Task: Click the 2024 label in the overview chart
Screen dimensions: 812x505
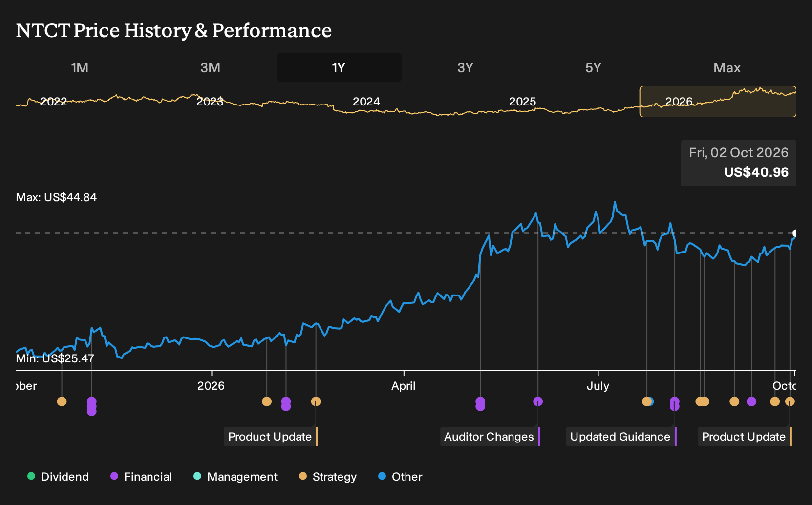Action: (x=366, y=102)
